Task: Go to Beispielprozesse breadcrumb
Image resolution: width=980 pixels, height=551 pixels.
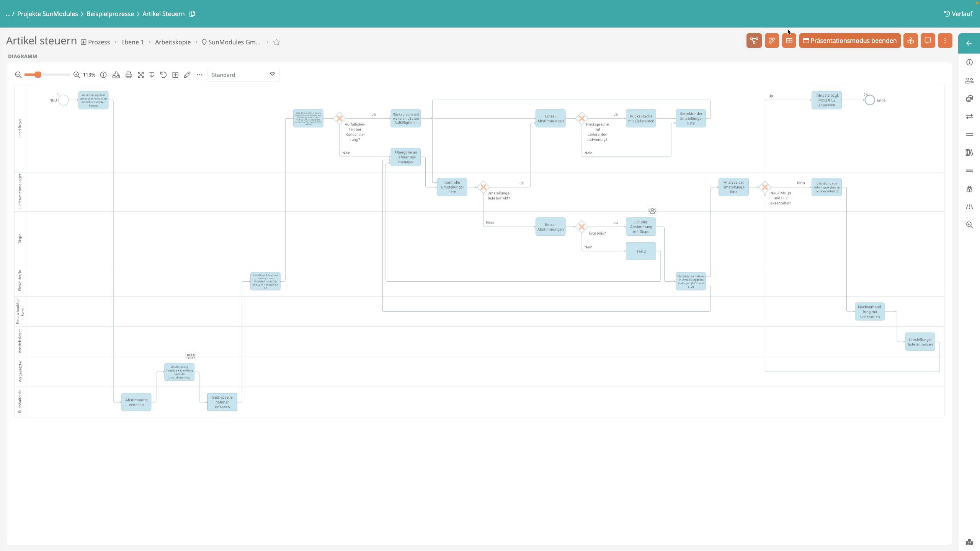Action: pos(110,14)
